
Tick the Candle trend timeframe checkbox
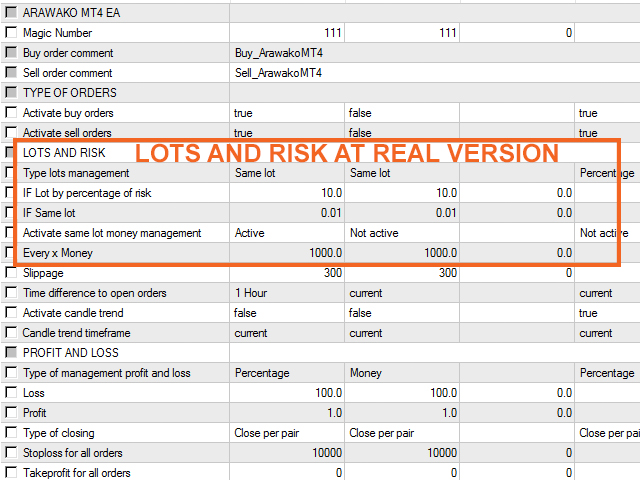pyautogui.click(x=11, y=332)
